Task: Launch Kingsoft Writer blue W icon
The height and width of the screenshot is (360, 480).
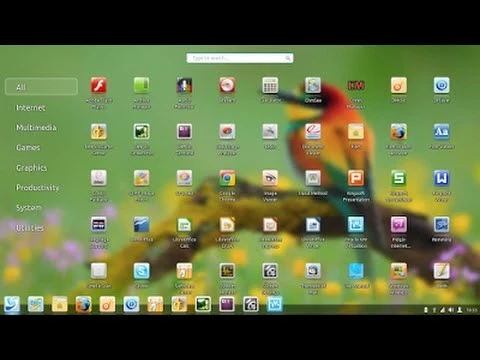Action: point(441,178)
